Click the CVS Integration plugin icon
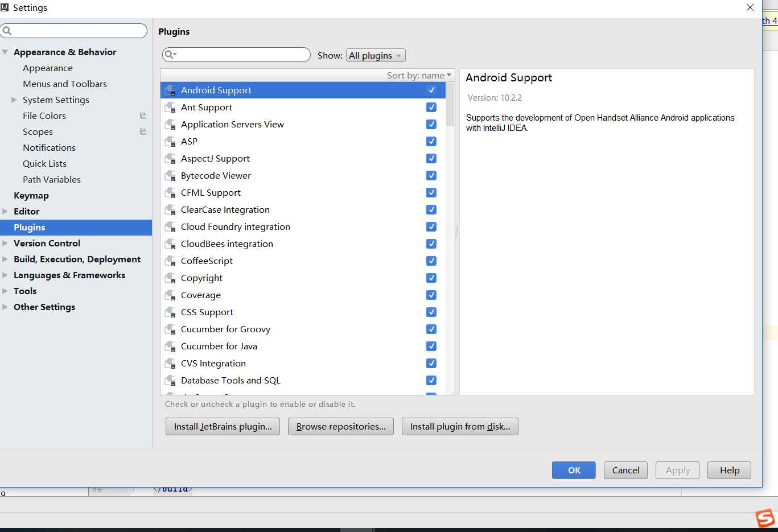Viewport: 778px width, 532px height. [170, 363]
